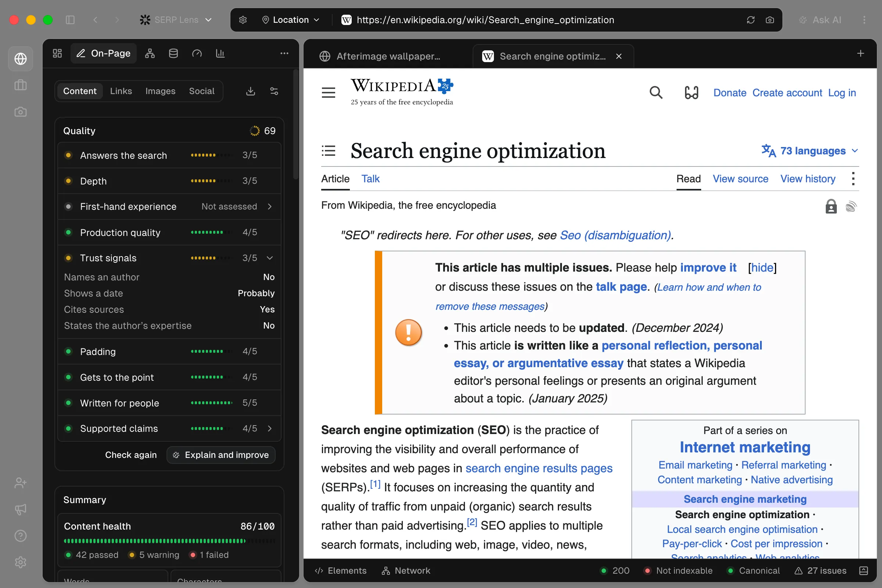The width and height of the screenshot is (882, 588).
Task: Open the Location dropdown
Action: [291, 20]
